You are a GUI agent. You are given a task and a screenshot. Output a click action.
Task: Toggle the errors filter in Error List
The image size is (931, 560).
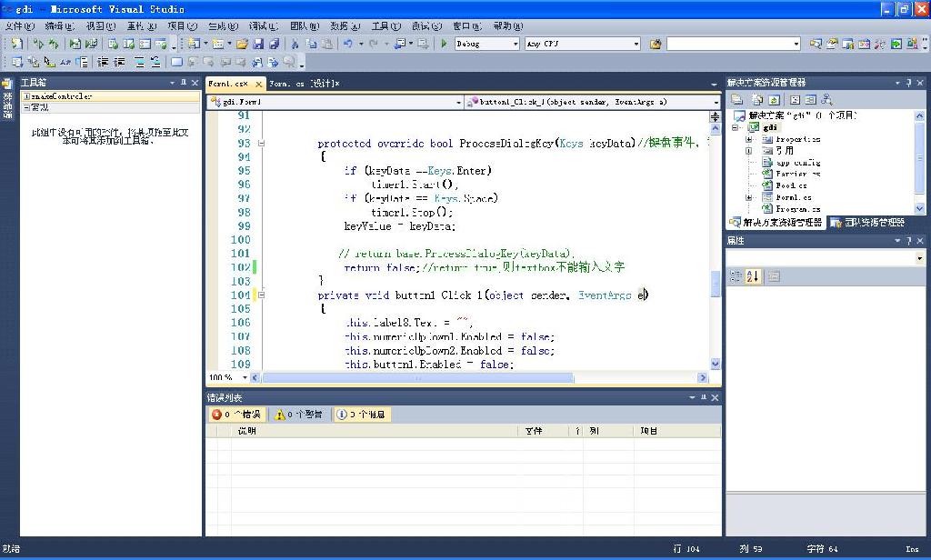236,415
